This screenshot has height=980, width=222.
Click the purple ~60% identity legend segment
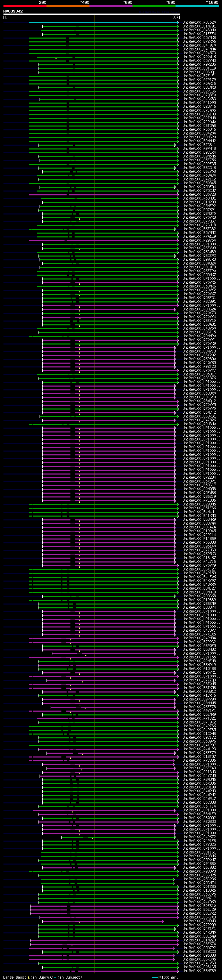111,6
